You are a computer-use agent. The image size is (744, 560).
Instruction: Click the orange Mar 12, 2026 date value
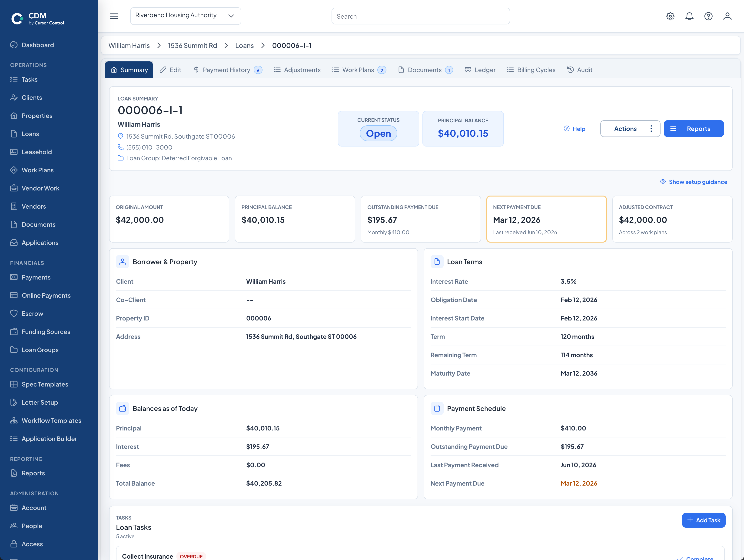click(x=579, y=483)
